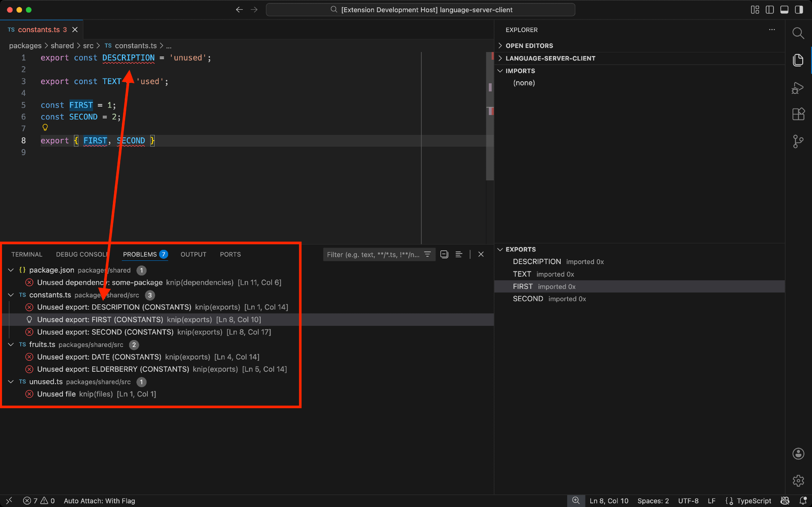Viewport: 812px width, 507px height.
Task: Click the TypeScript language mode indicator
Action: [754, 501]
